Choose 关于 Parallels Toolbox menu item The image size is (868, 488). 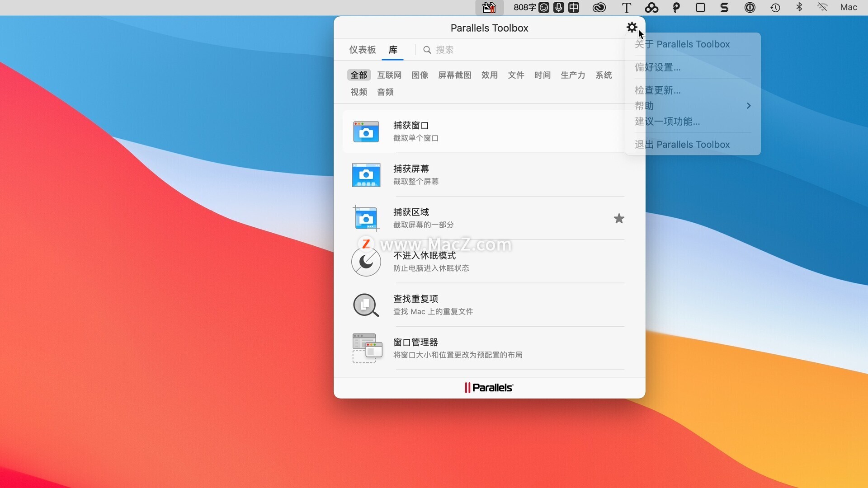point(693,44)
